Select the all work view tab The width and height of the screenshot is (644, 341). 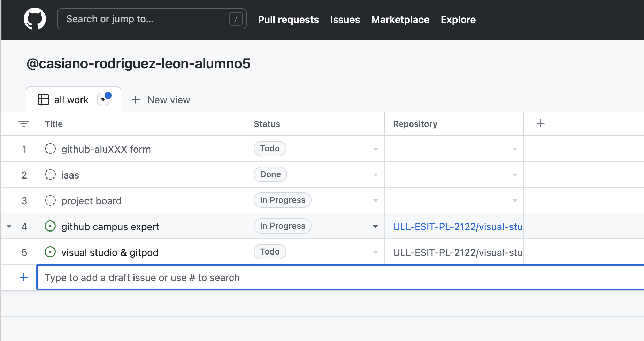click(71, 100)
